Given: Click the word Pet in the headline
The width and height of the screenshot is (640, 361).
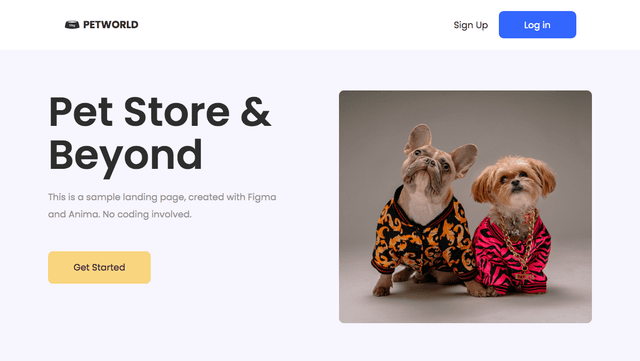Looking at the screenshot, I should pyautogui.click(x=80, y=111).
